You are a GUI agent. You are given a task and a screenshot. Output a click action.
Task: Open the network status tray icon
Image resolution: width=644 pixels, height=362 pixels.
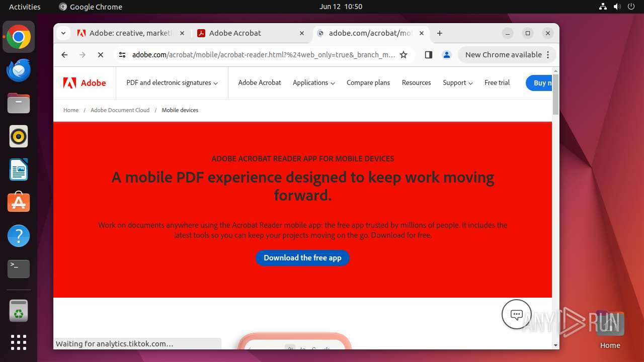click(603, 7)
